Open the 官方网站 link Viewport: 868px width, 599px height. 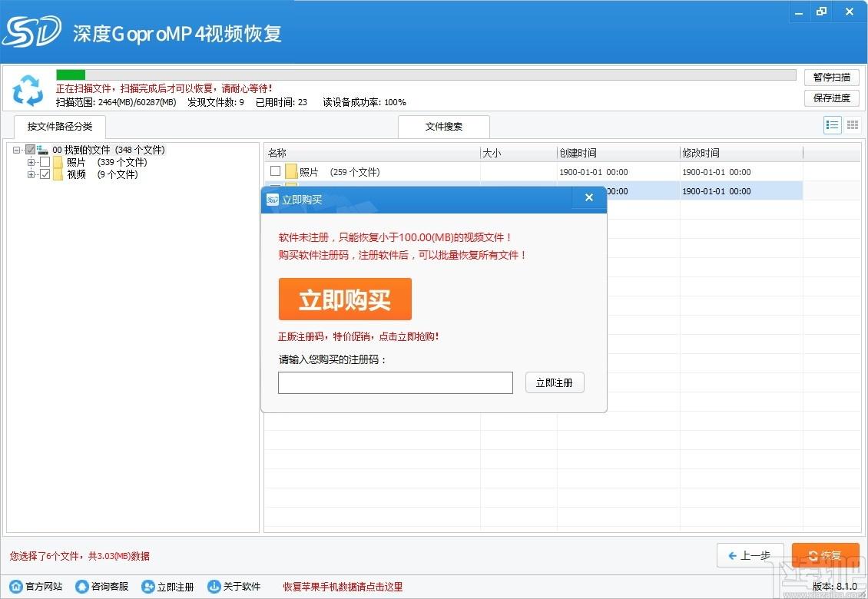pyautogui.click(x=44, y=586)
